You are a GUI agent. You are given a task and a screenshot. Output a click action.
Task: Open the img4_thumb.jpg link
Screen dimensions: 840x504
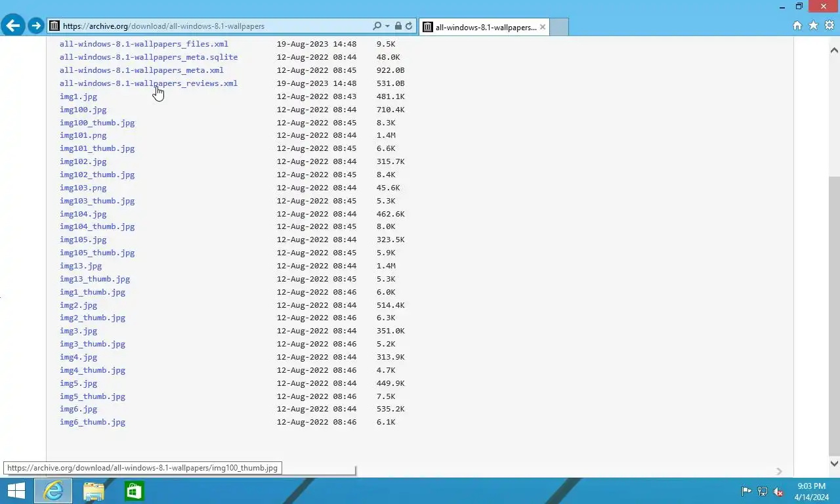point(93,370)
